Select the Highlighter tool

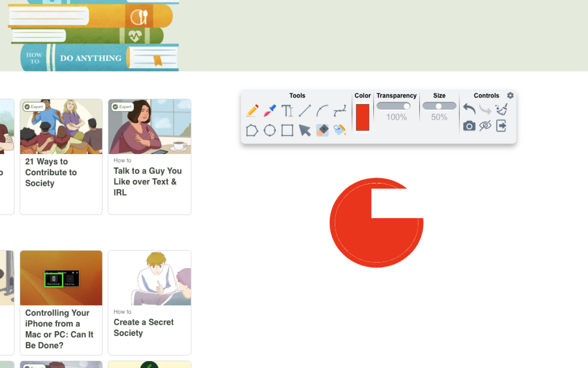click(x=270, y=111)
